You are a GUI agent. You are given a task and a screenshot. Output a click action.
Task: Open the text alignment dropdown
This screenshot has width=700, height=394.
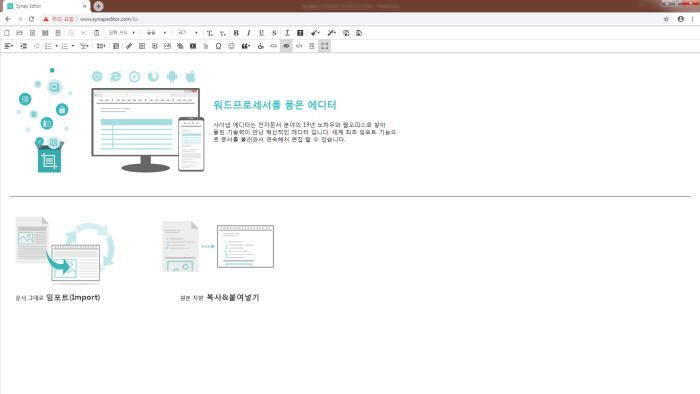(8, 46)
